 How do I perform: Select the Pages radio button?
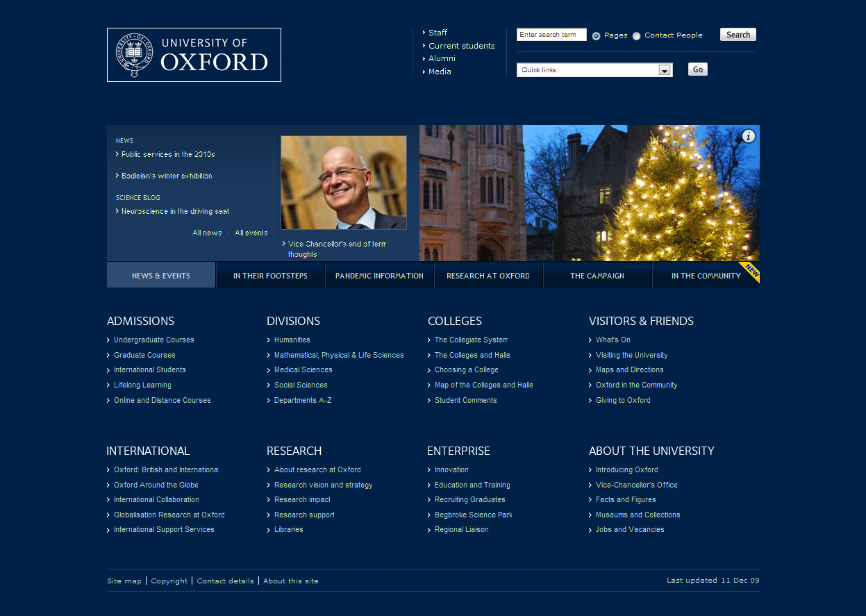[x=596, y=36]
